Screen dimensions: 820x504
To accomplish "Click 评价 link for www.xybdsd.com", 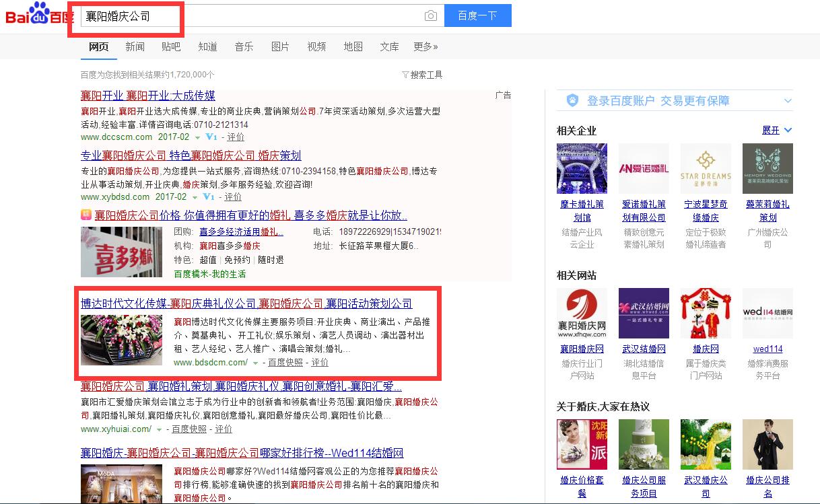I will pyautogui.click(x=233, y=196).
